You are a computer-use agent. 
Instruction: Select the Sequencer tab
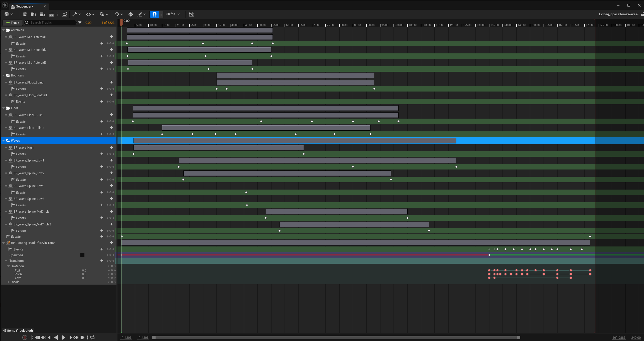click(25, 7)
